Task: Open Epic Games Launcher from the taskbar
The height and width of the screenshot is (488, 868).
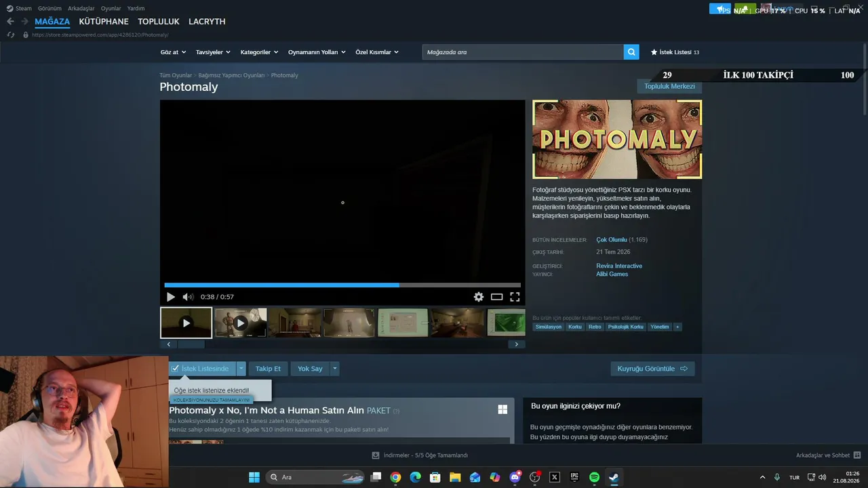Action: click(574, 477)
